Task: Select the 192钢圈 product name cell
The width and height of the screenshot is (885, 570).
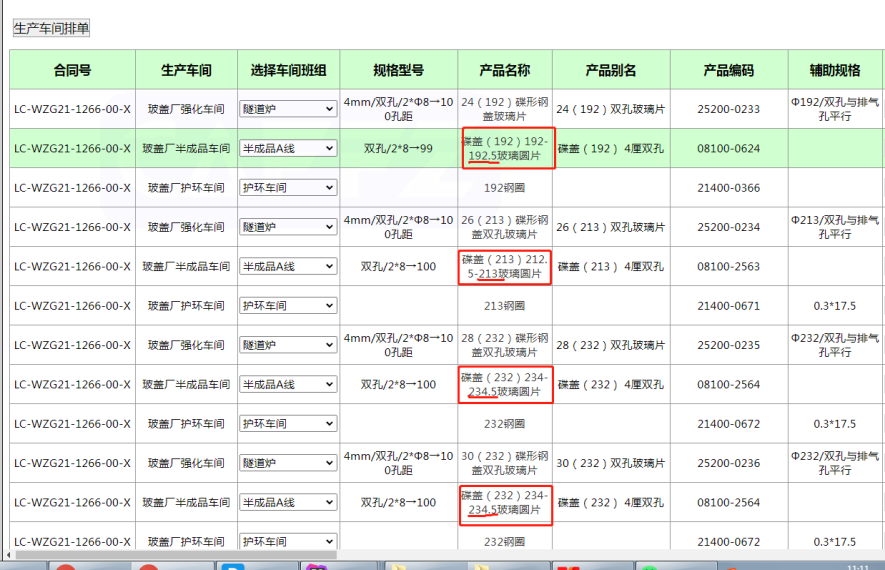Action: click(x=504, y=188)
